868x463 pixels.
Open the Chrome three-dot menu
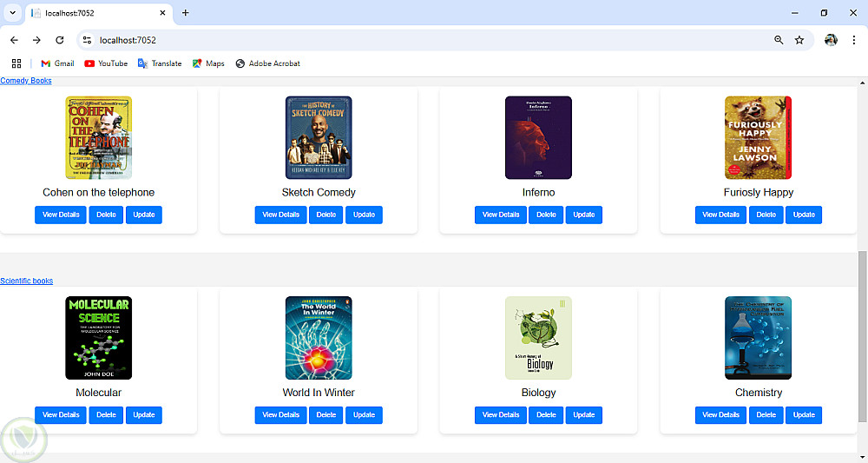pyautogui.click(x=853, y=40)
